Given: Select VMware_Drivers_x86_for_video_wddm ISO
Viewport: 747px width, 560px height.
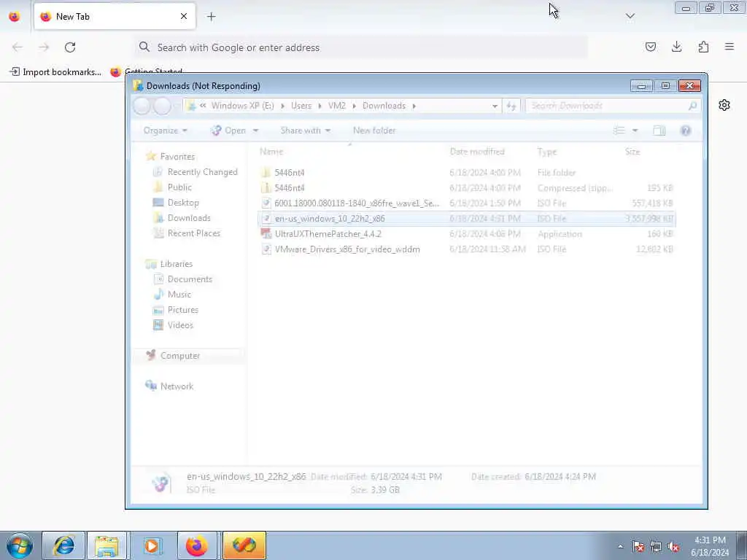Looking at the screenshot, I should [x=467, y=249].
